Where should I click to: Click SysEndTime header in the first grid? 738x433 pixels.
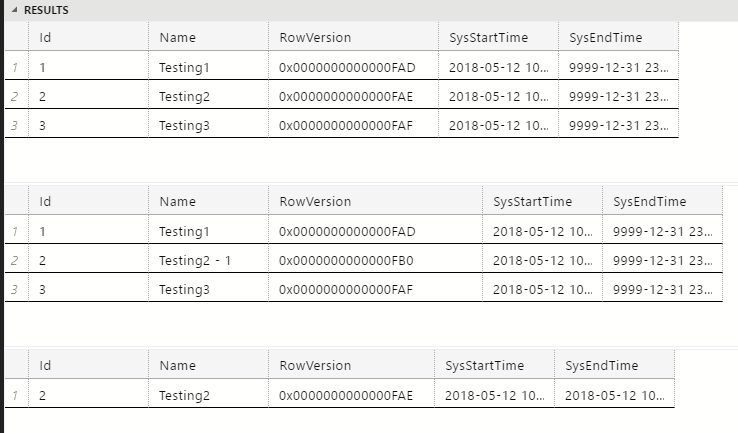click(x=618, y=37)
